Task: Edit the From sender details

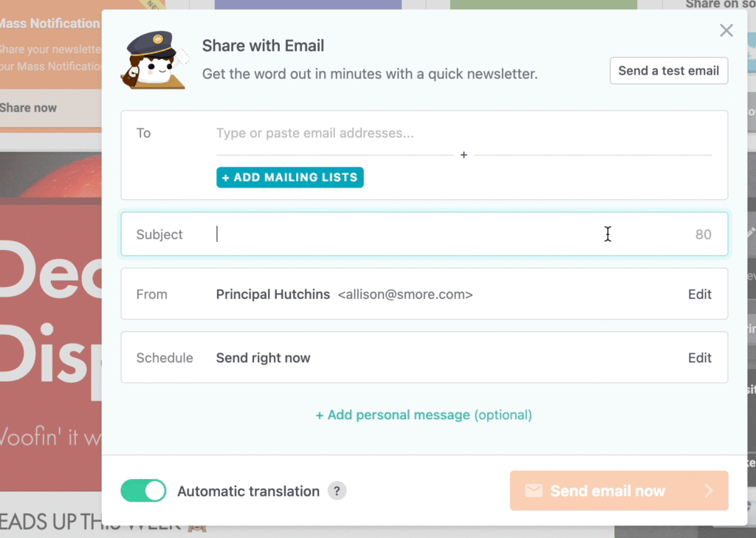Action: click(x=700, y=294)
